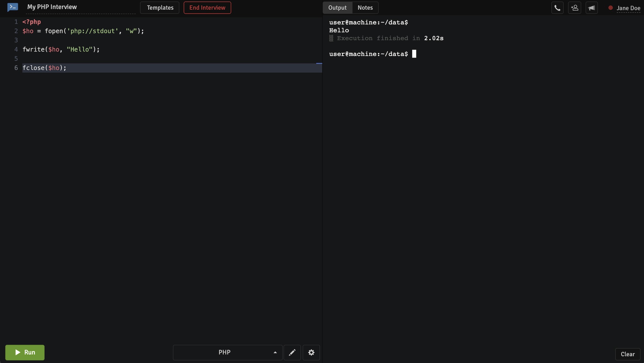This screenshot has height=363, width=644.
Task: Start a call with phone icon
Action: [x=557, y=8]
